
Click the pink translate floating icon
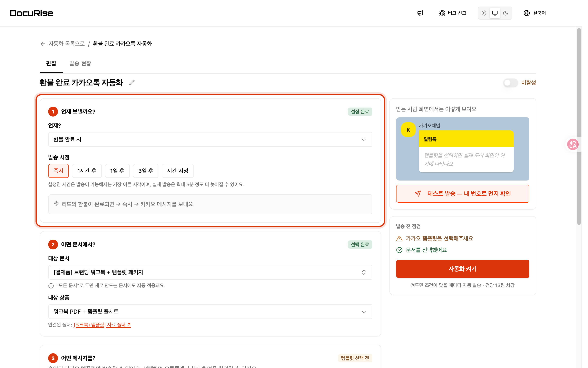click(573, 144)
